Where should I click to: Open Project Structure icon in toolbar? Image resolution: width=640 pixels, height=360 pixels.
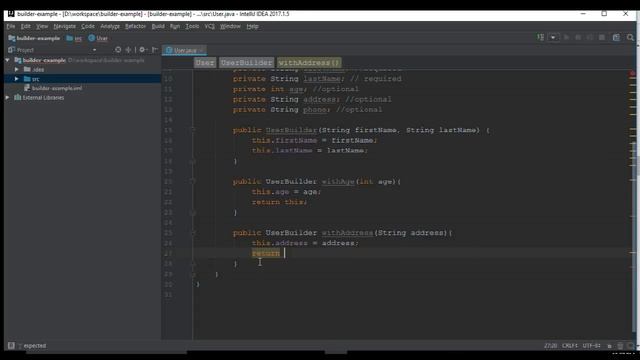(616, 38)
